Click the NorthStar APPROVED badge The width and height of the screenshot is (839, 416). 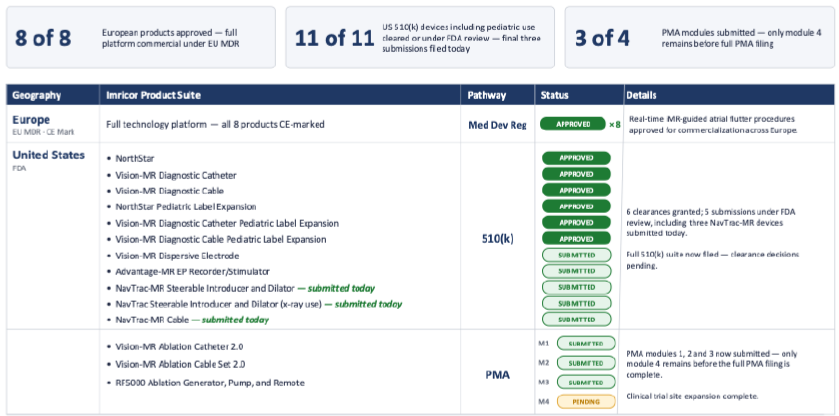[x=576, y=158]
